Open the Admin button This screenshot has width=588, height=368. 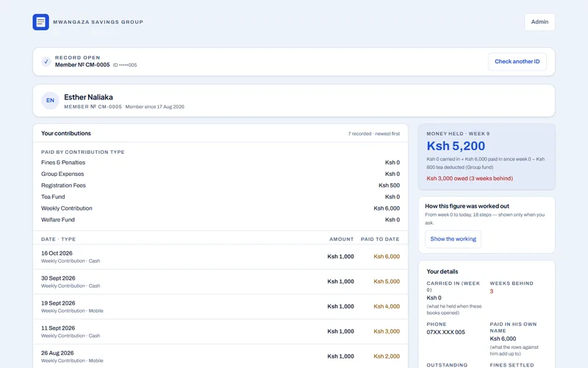(539, 22)
